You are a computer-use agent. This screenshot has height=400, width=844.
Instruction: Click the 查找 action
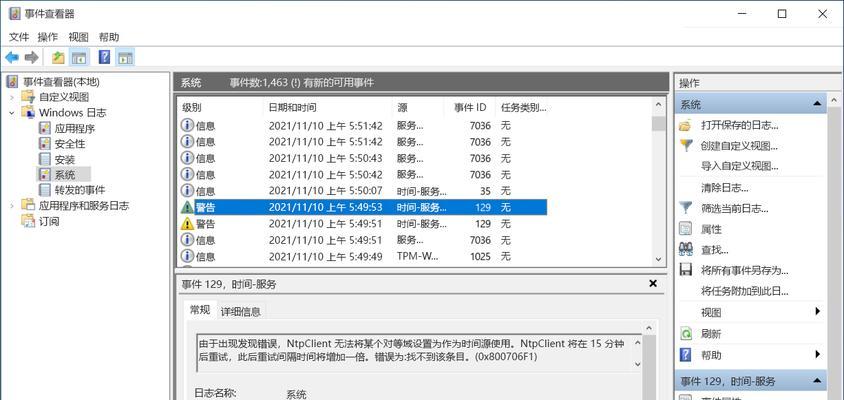[x=715, y=250]
